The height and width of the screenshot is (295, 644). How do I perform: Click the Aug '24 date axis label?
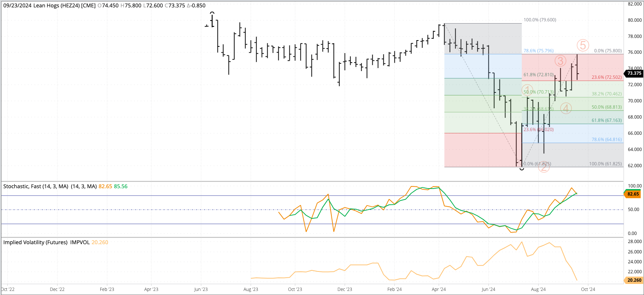coord(538,289)
